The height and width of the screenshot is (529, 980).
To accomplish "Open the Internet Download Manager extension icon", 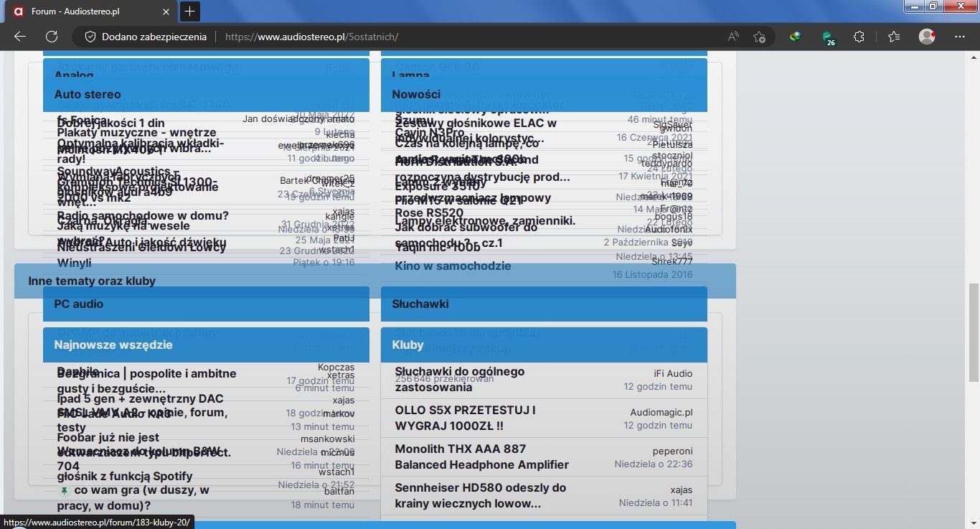I will tap(795, 37).
